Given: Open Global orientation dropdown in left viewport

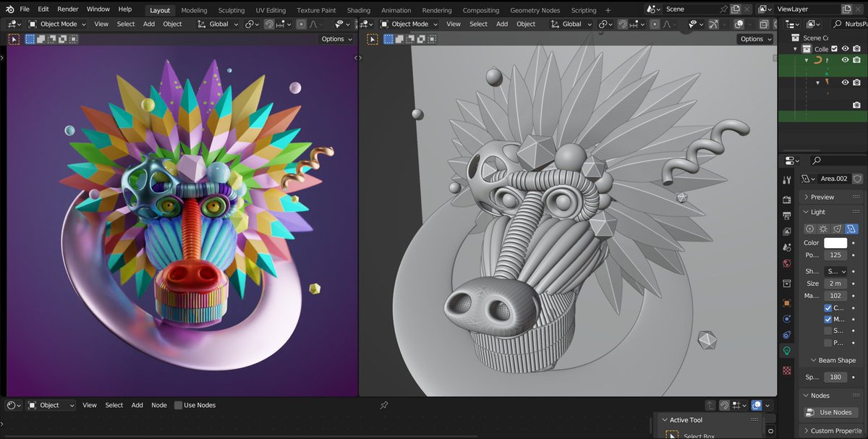Looking at the screenshot, I should (218, 24).
